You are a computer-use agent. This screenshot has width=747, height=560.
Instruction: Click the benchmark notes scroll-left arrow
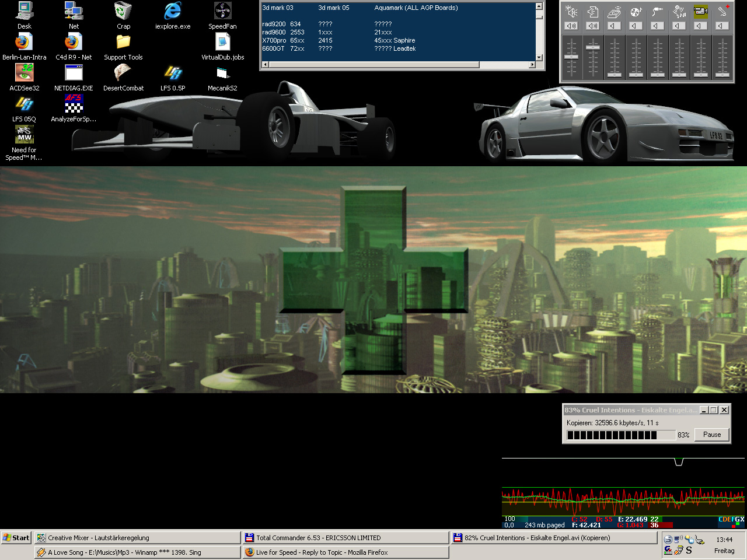pyautogui.click(x=265, y=65)
